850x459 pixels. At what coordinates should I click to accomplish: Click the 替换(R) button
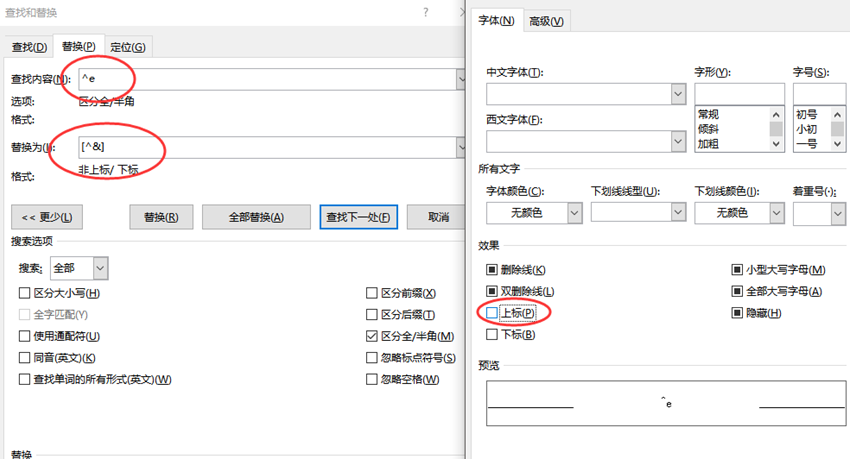click(x=161, y=217)
